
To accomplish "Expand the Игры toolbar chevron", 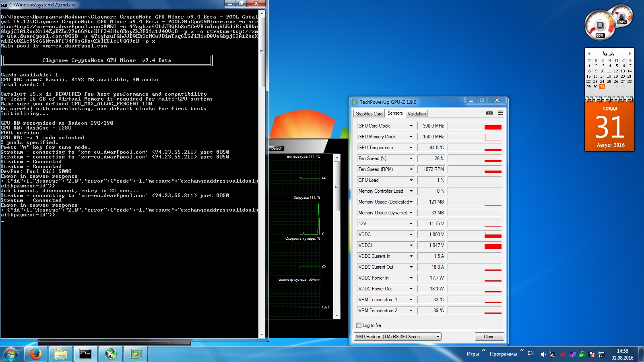I will pyautogui.click(x=484, y=350).
